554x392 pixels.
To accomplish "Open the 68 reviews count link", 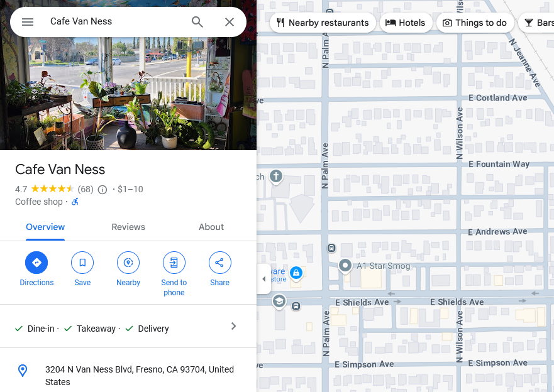I will 86,190.
